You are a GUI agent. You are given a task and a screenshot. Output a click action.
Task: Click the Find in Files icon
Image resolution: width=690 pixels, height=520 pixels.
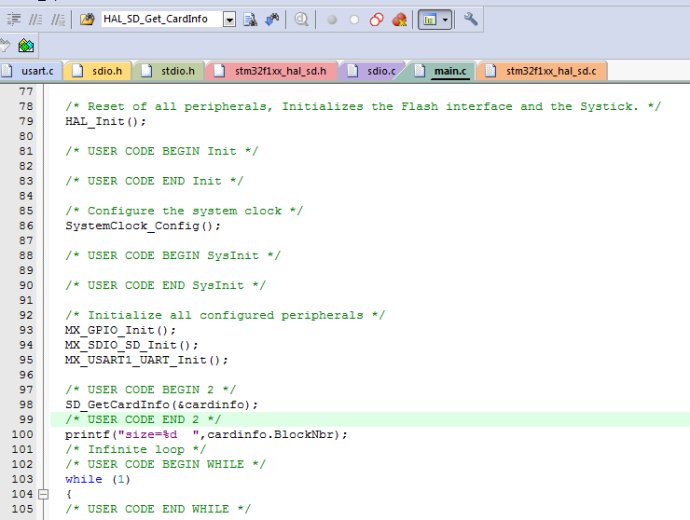pyautogui.click(x=250, y=19)
